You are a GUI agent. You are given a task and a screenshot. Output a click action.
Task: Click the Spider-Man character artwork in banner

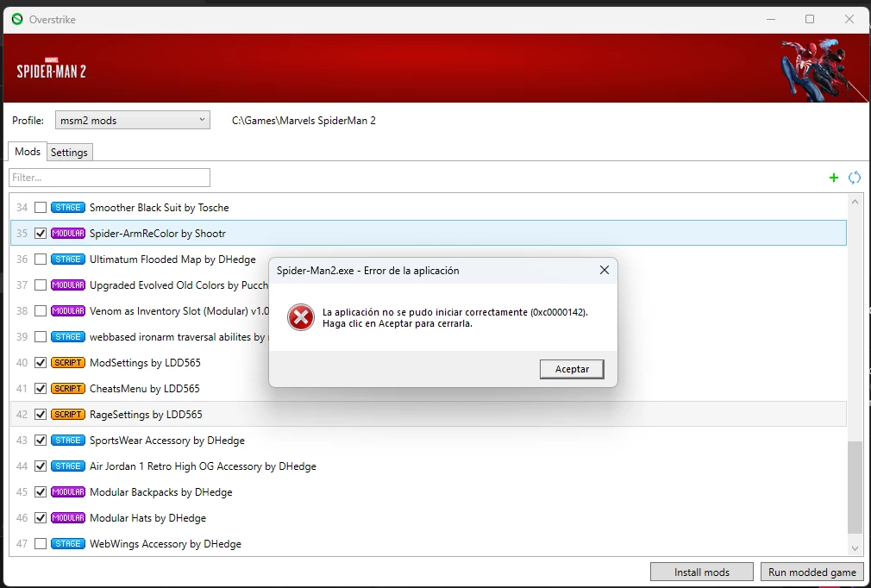[823, 69]
